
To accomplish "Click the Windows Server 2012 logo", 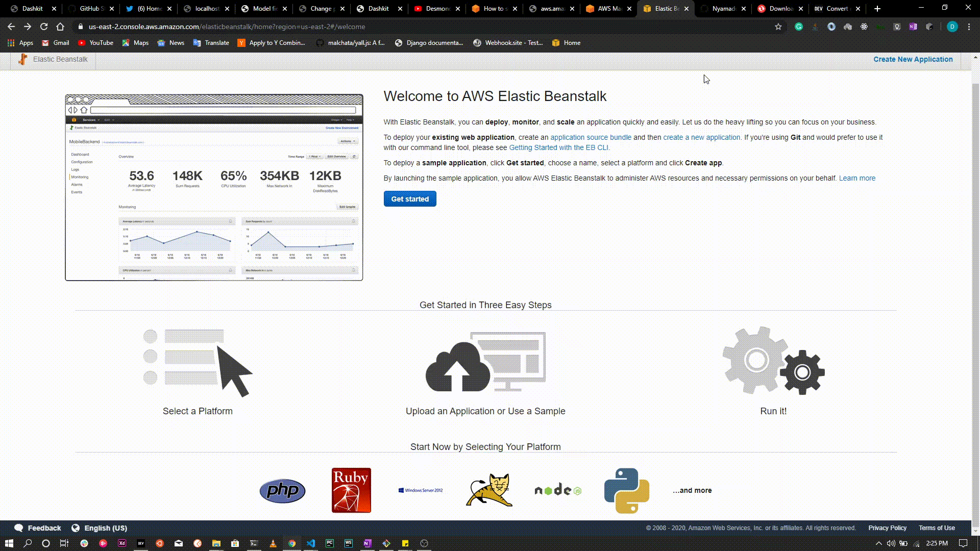I will (x=421, y=490).
